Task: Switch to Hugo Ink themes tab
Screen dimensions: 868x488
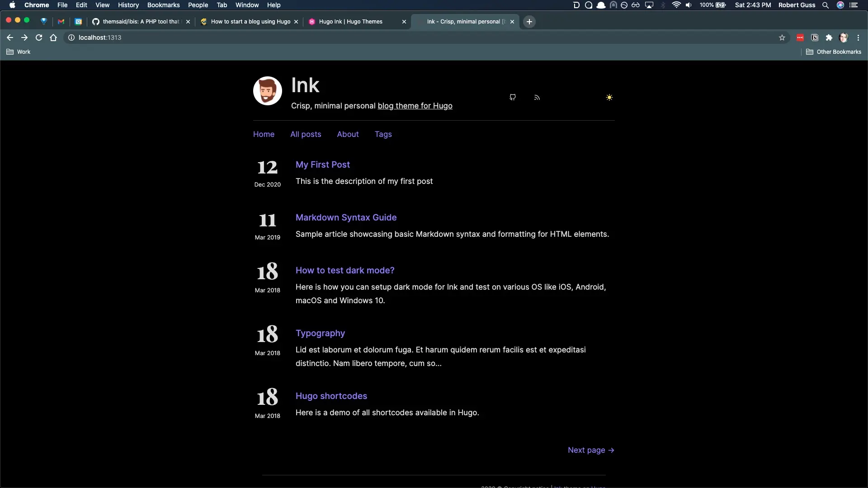Action: click(350, 22)
